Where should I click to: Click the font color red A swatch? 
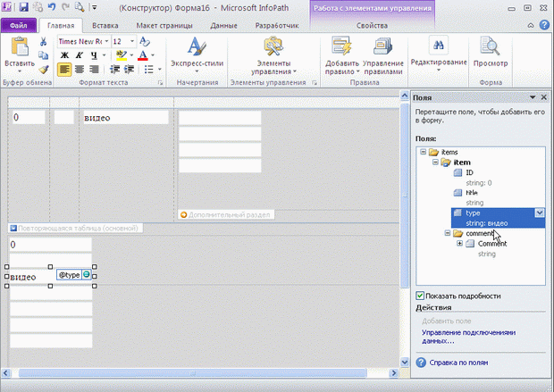point(141,55)
